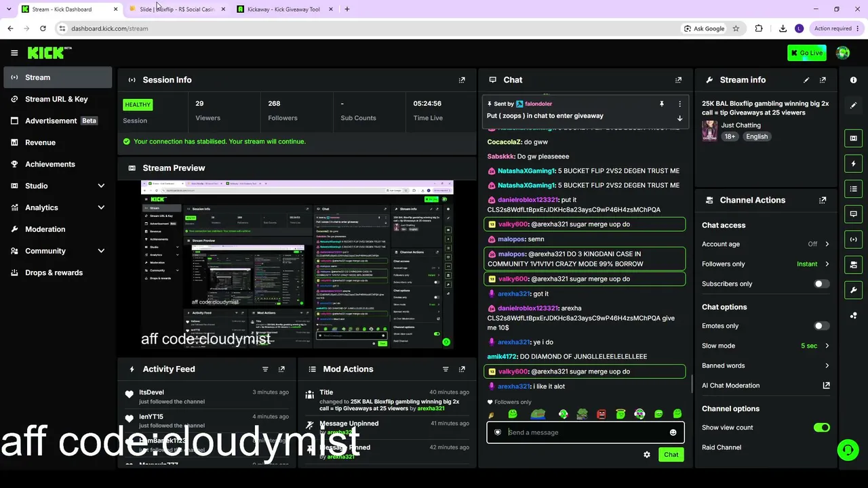
Task: Pop out the Stream info panel
Action: point(823,80)
